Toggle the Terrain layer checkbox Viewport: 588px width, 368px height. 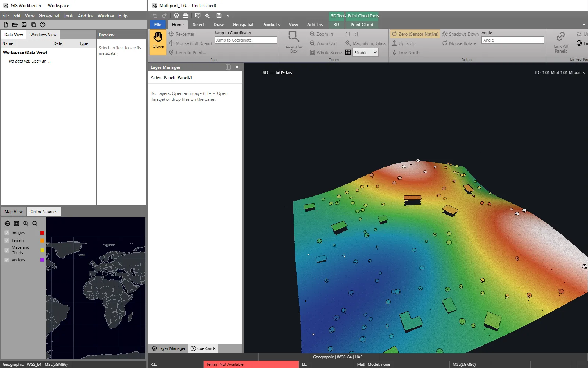tap(7, 240)
